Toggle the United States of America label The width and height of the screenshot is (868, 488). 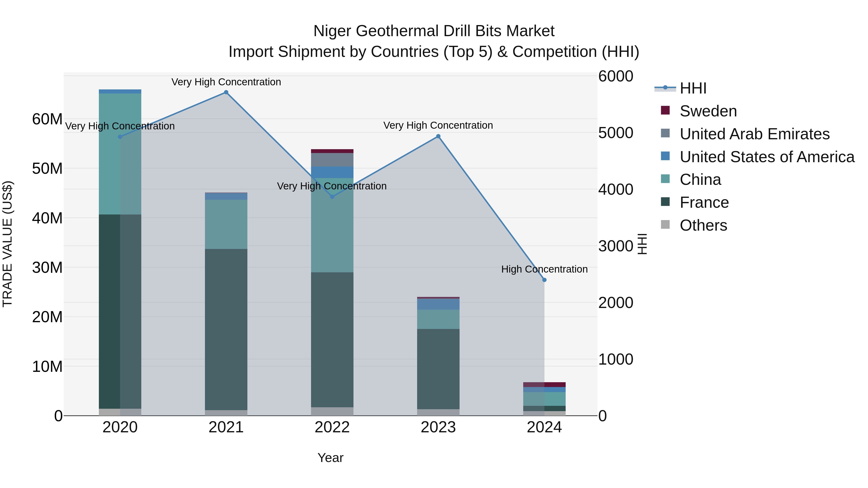click(767, 157)
